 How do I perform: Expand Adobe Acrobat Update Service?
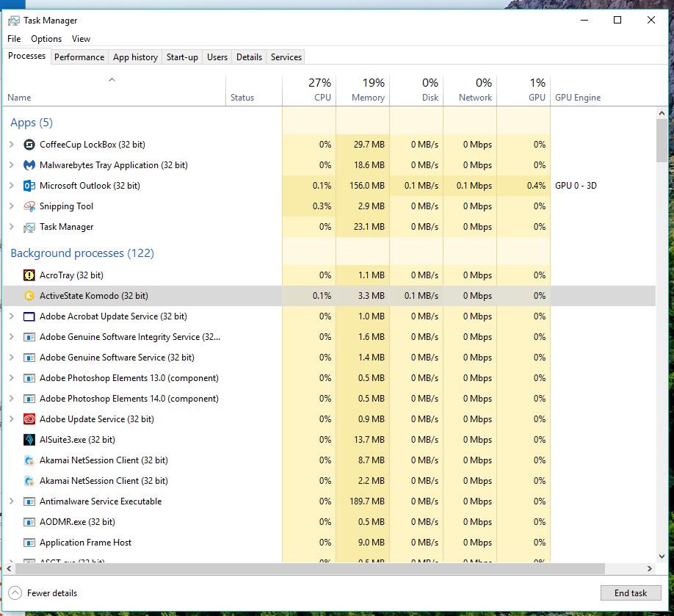(x=12, y=316)
